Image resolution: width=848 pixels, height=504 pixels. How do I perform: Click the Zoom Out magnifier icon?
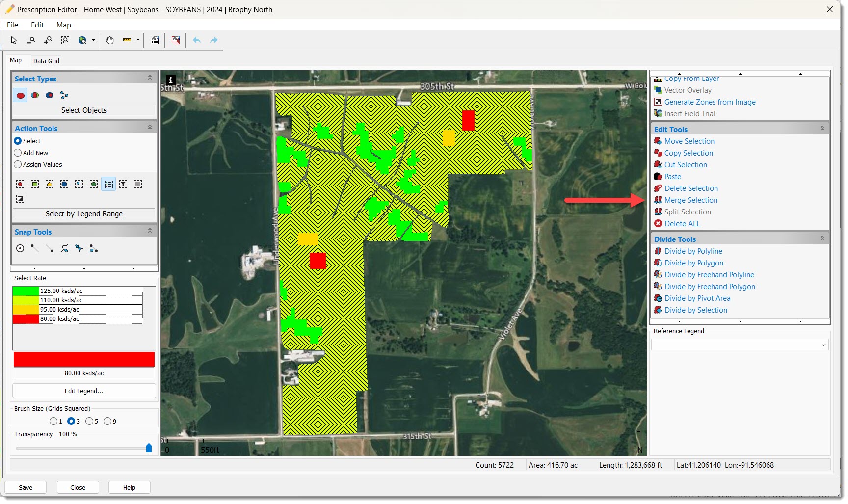pyautogui.click(x=31, y=40)
